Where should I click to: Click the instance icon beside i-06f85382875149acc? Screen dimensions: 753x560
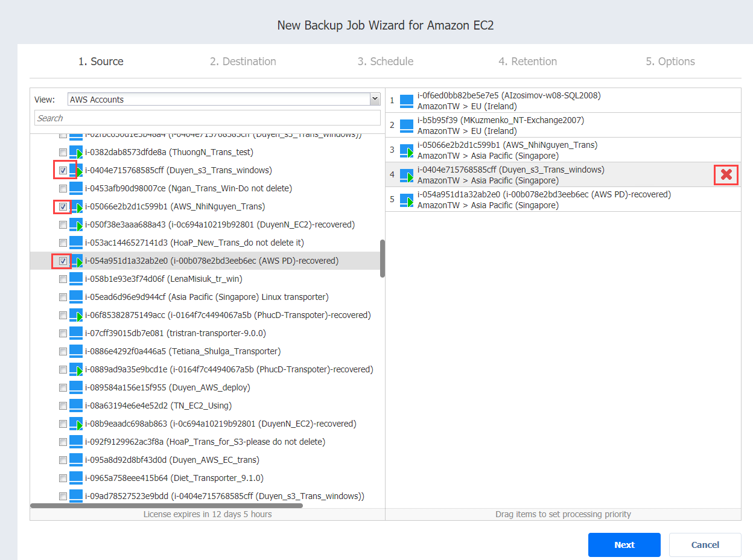pos(76,315)
